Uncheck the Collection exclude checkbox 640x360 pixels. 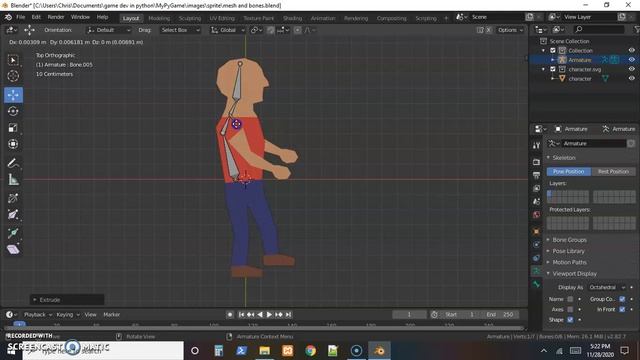pos(553,51)
